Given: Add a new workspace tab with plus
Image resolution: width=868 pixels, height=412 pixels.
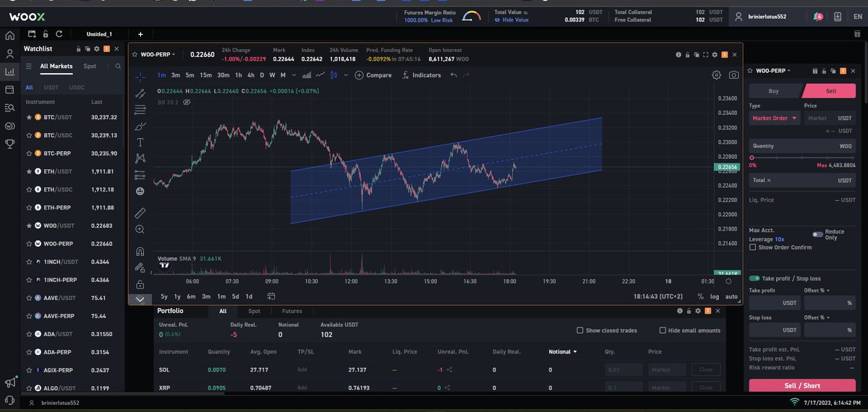Looking at the screenshot, I should (x=140, y=34).
